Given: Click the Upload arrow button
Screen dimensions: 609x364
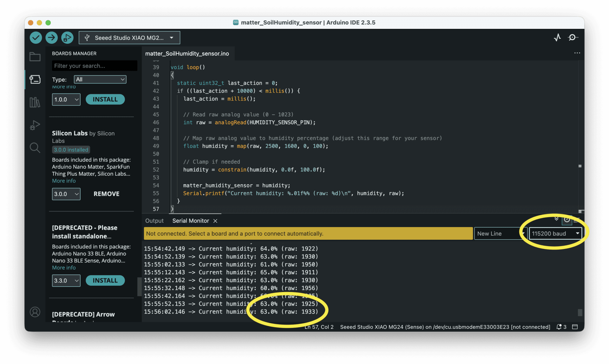Looking at the screenshot, I should [x=51, y=38].
